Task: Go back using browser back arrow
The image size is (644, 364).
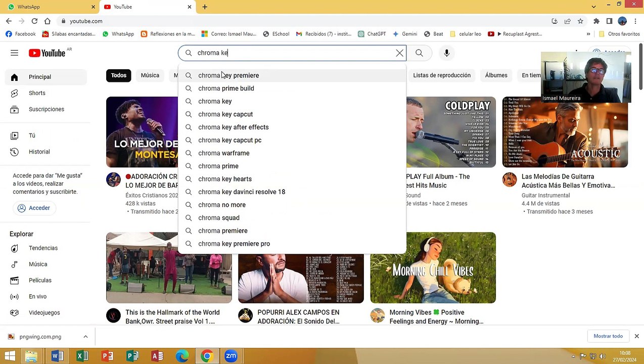Action: 9,21
